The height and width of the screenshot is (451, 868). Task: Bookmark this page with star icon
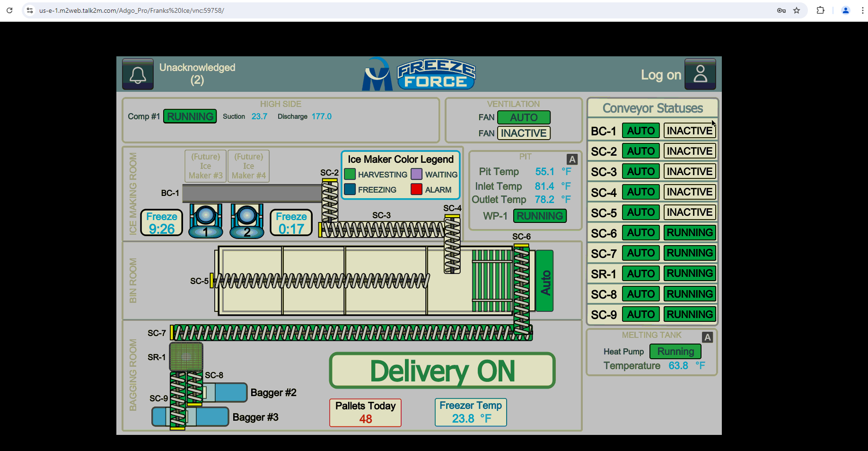coord(797,10)
